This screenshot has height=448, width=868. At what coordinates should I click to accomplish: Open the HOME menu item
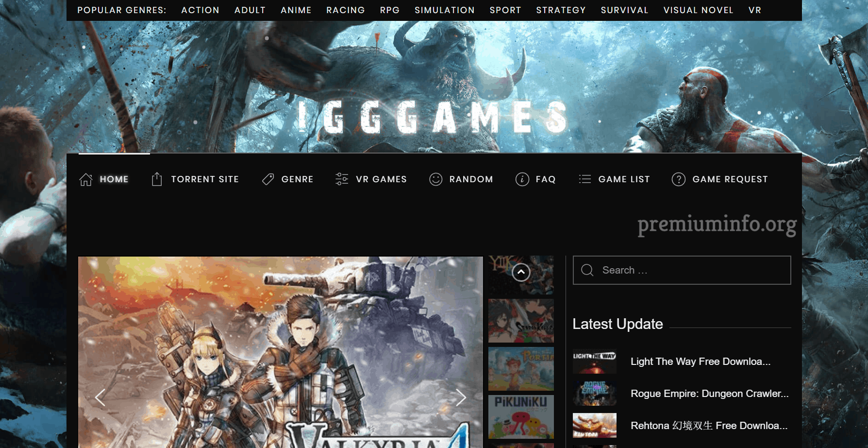[x=114, y=179]
